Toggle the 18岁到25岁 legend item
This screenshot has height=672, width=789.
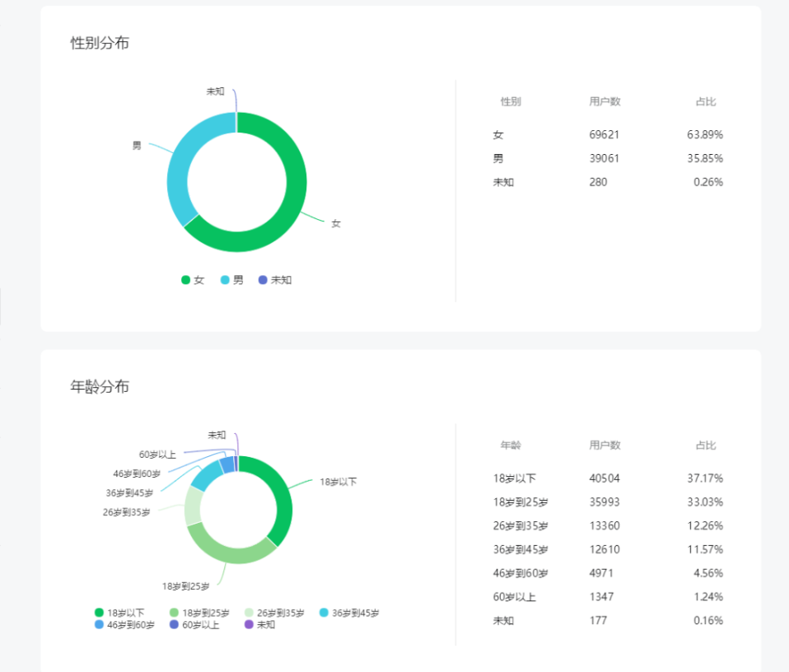(x=199, y=613)
